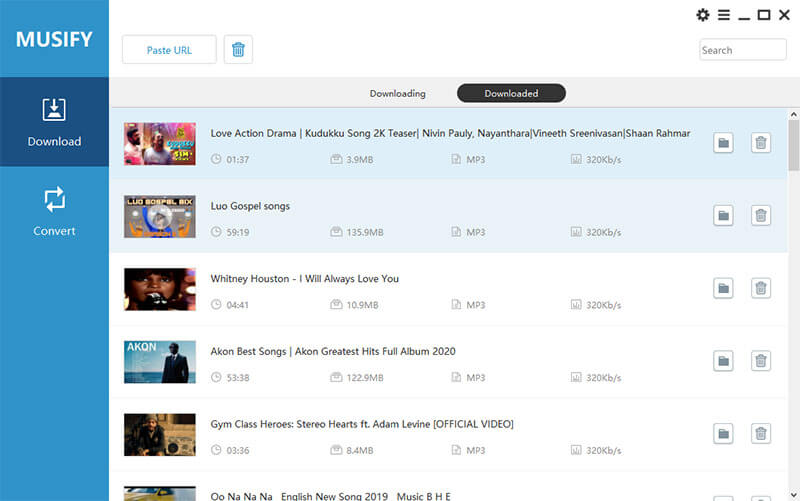Open folder for Luo Gospel songs

click(x=723, y=215)
